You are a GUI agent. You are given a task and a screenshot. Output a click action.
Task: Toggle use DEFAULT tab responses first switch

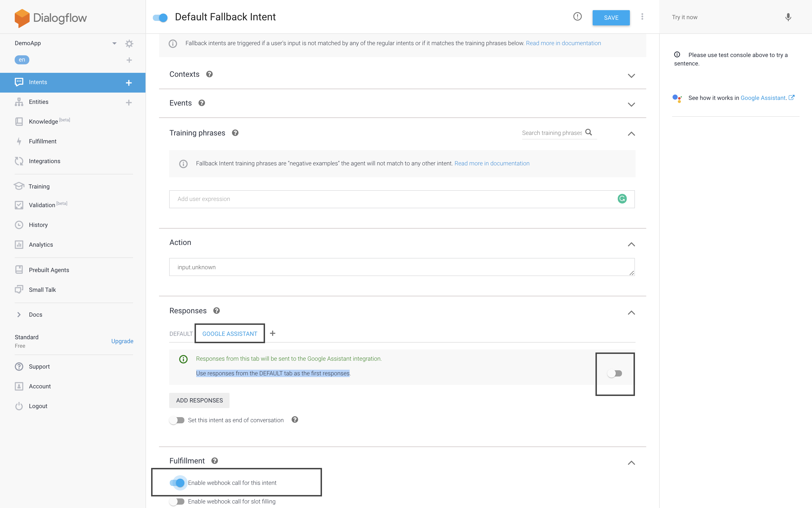point(615,374)
